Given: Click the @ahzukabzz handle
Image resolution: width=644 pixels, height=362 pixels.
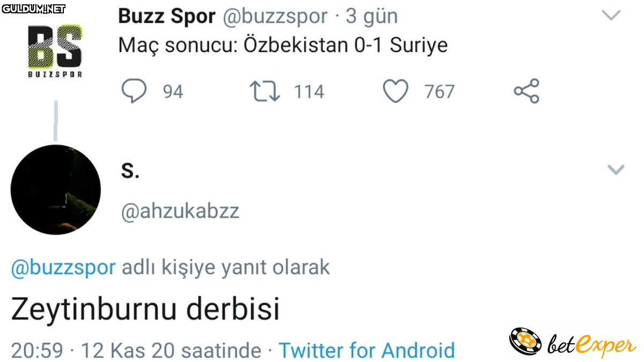Looking at the screenshot, I should tap(180, 211).
